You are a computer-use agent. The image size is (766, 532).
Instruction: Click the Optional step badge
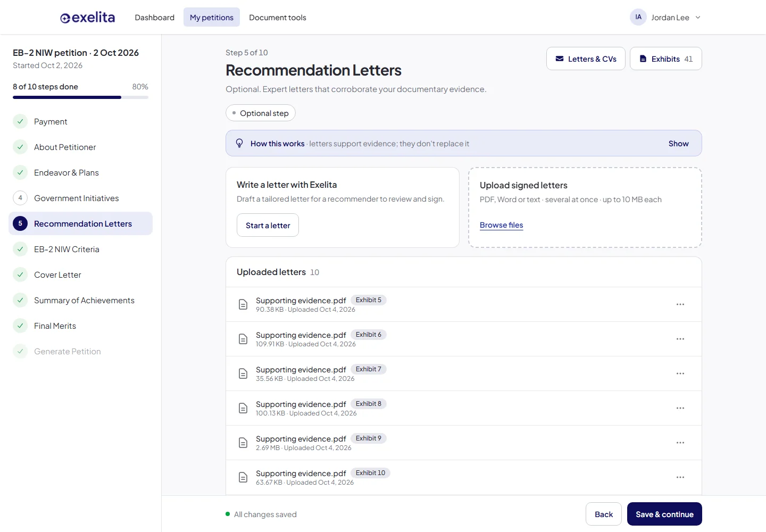coord(261,113)
